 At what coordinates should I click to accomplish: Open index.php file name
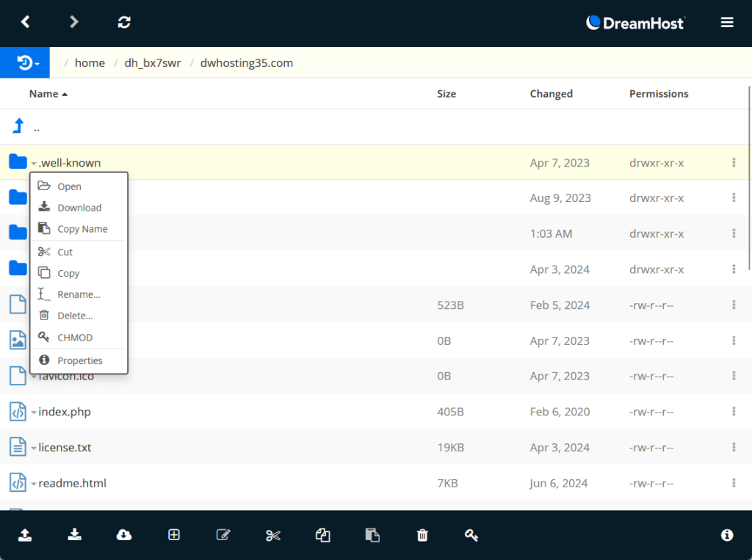pos(65,412)
